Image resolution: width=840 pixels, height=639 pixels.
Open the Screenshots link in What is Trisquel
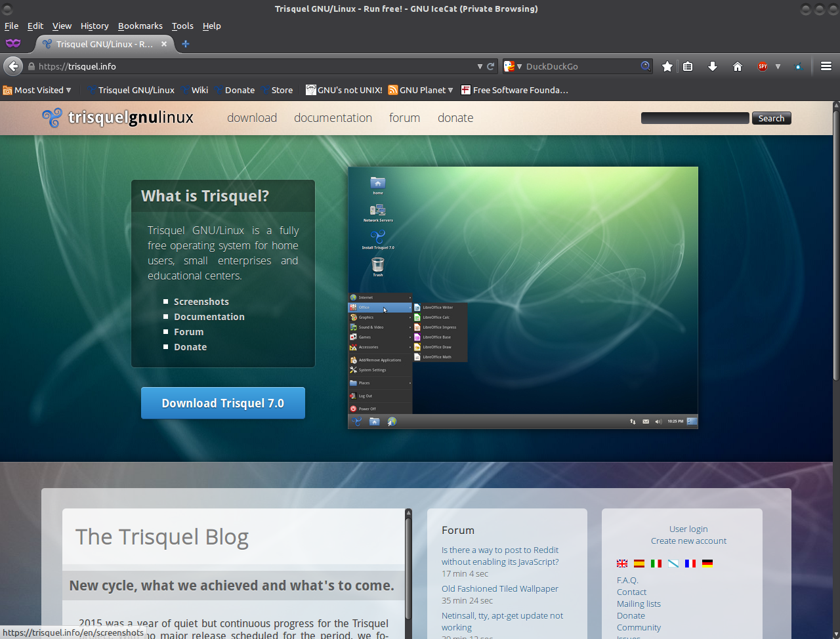[x=201, y=302]
